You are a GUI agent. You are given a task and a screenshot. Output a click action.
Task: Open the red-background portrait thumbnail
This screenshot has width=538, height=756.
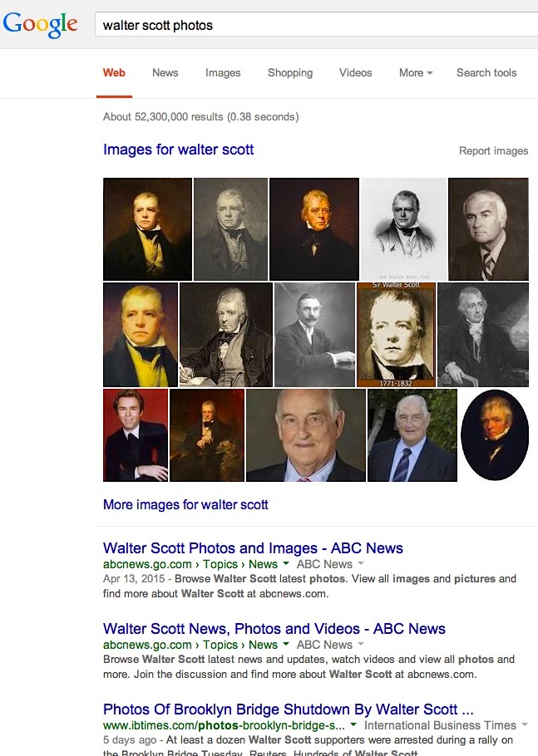click(x=136, y=434)
